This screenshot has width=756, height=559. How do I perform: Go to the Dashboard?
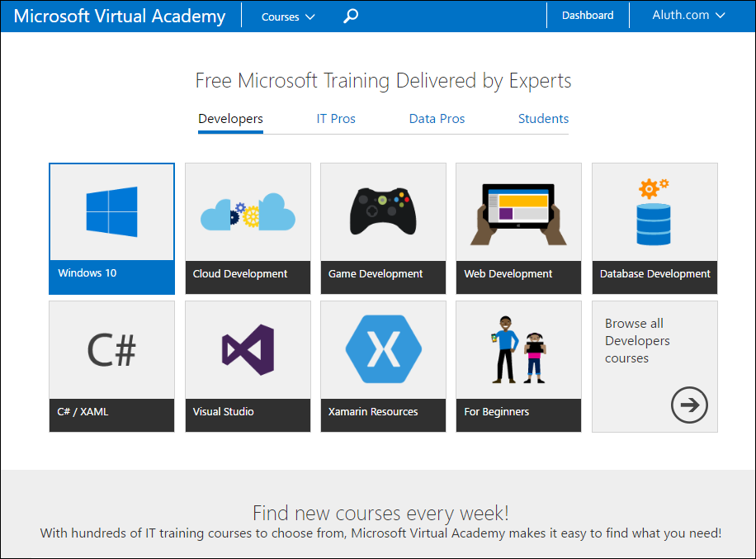click(587, 15)
